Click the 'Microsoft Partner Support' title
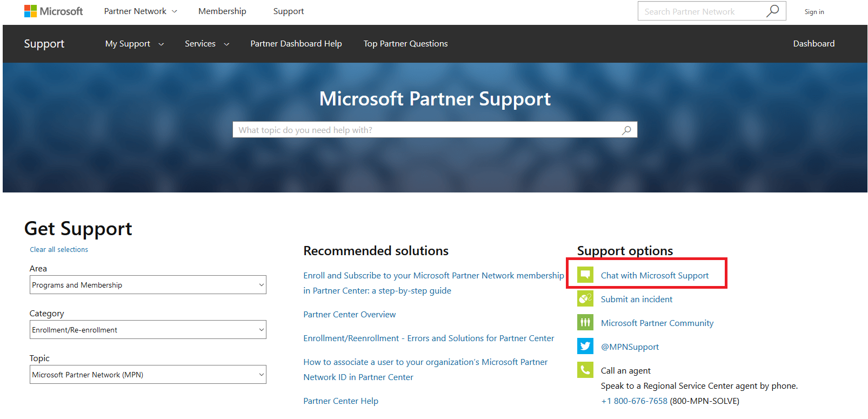The image size is (868, 419). 435,99
